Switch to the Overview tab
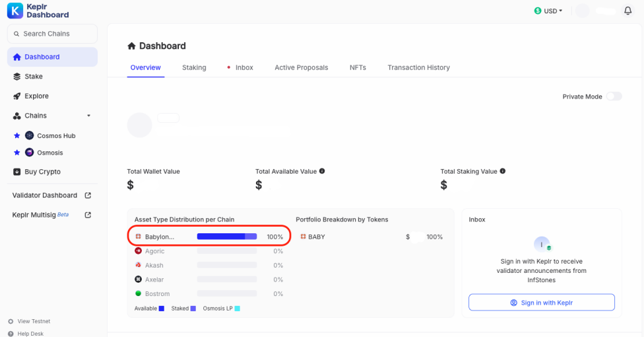This screenshot has width=644, height=337. [x=145, y=67]
